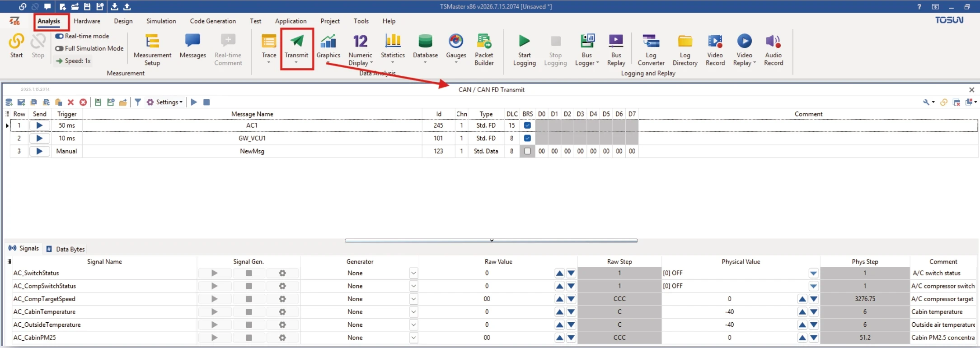Open the Log Converter
The width and height of the screenshot is (980, 348).
point(651,50)
